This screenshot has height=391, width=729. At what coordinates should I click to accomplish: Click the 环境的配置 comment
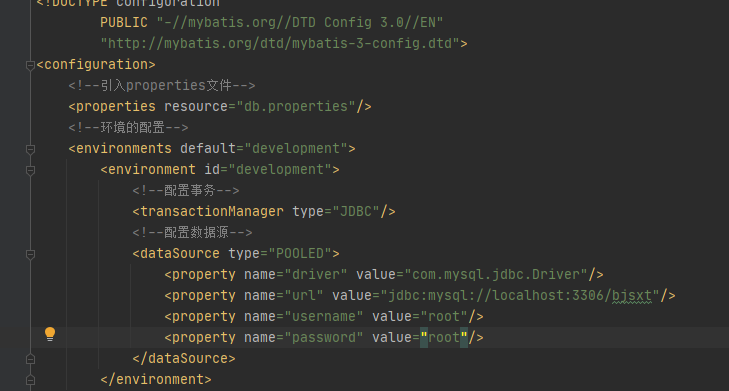pos(128,127)
